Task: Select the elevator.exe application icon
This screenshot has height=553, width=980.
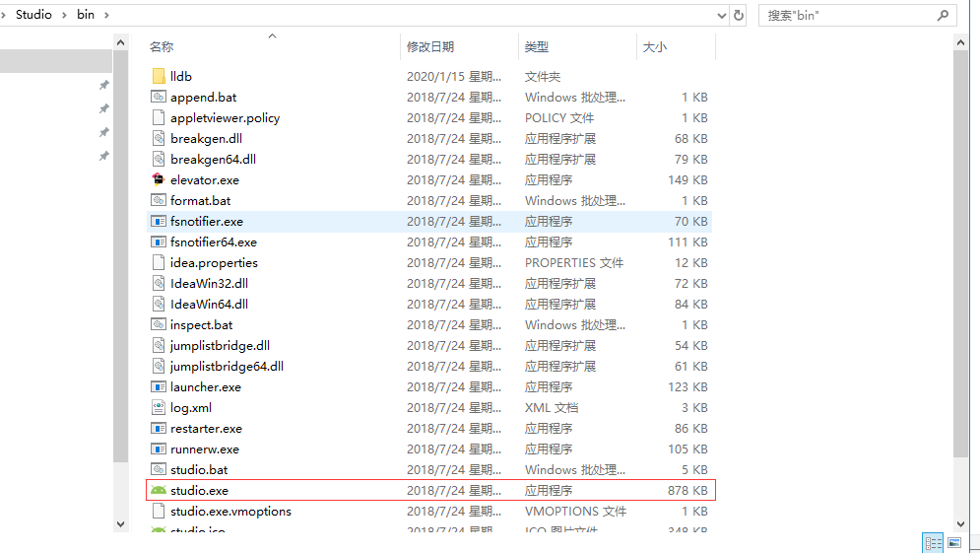Action: point(159,179)
